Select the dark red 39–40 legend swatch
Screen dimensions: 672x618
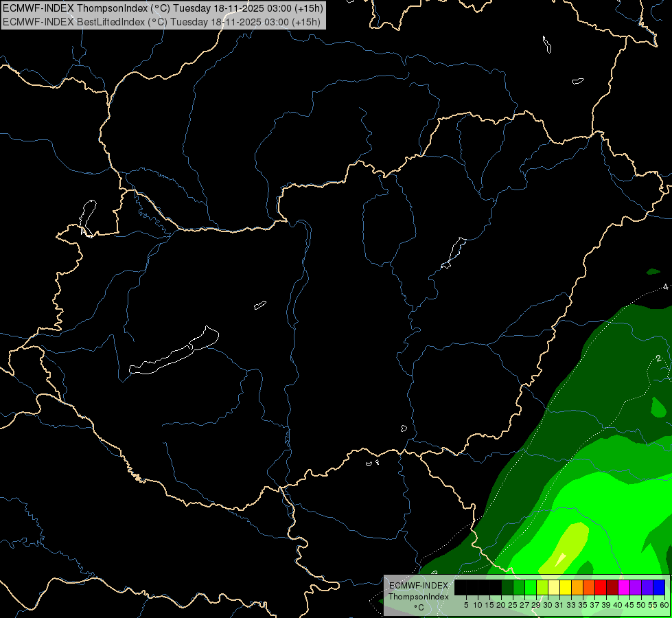coord(612,587)
